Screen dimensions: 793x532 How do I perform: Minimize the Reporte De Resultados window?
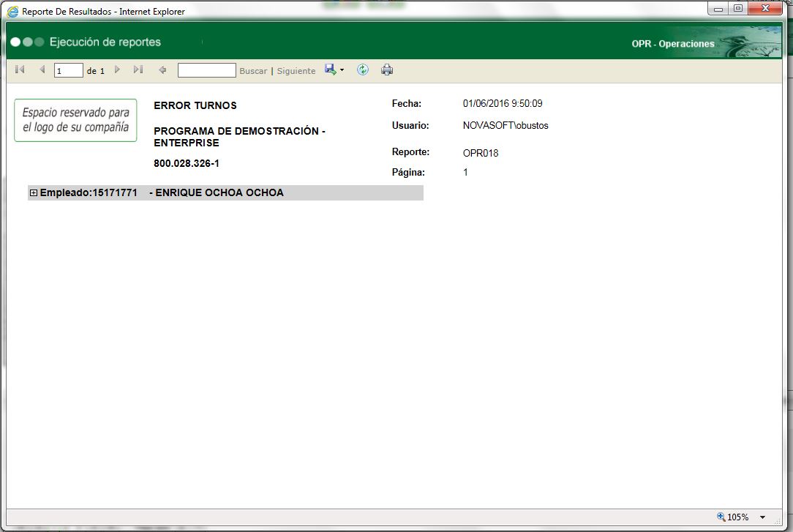(x=718, y=9)
